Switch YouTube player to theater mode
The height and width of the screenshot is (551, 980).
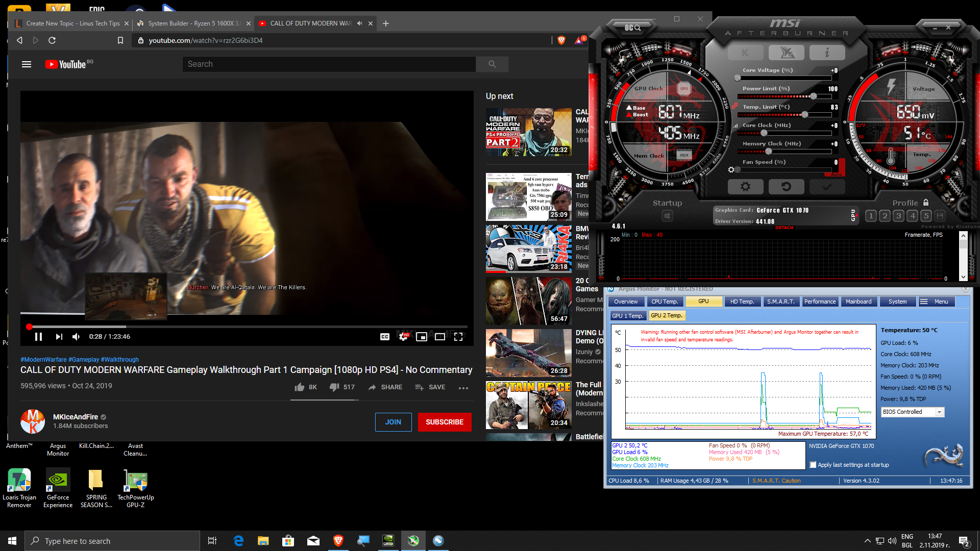[x=440, y=337]
